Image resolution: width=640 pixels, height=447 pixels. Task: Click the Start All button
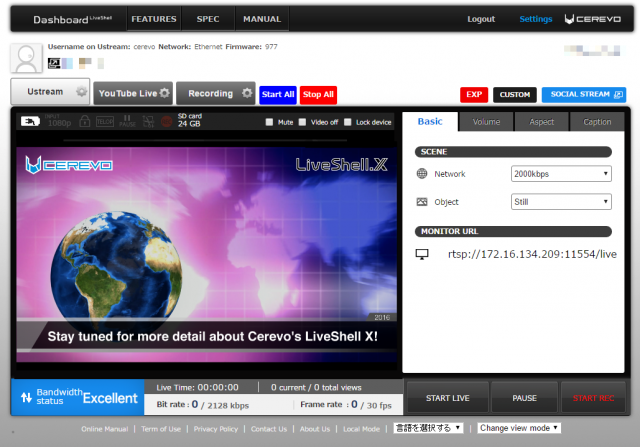tap(278, 95)
